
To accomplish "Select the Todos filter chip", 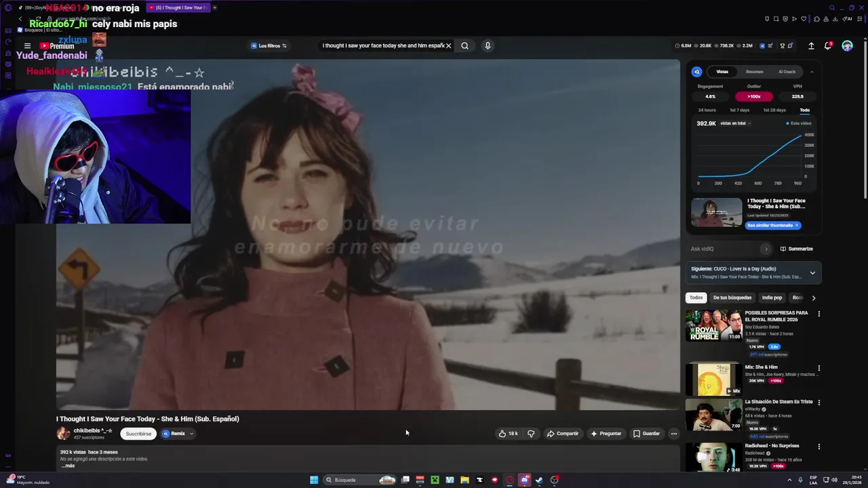I will [x=696, y=298].
